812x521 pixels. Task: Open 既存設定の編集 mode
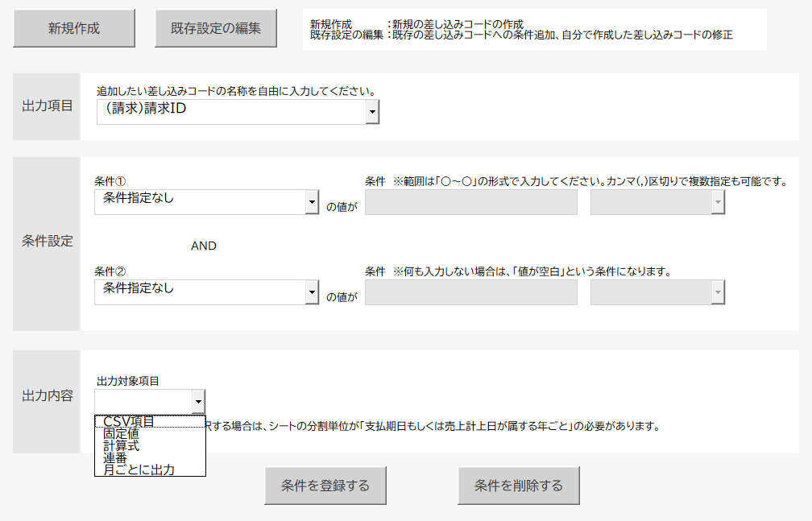pyautogui.click(x=216, y=29)
